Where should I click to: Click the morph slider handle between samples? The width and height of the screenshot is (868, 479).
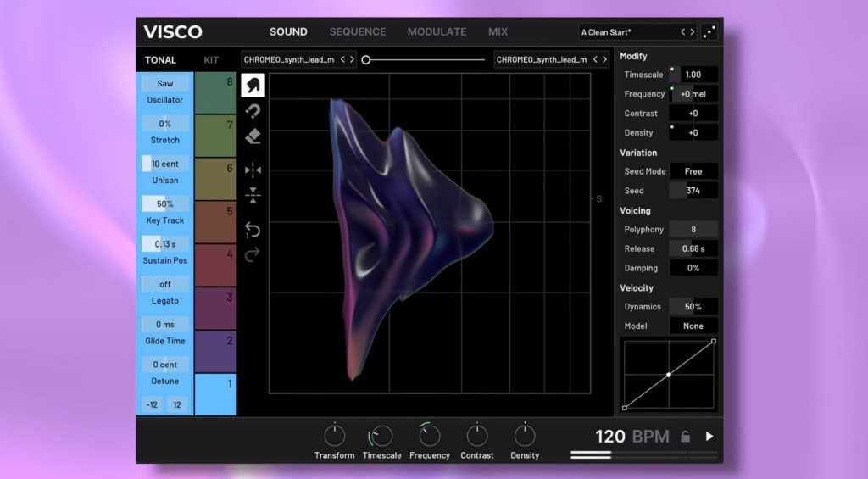click(366, 60)
